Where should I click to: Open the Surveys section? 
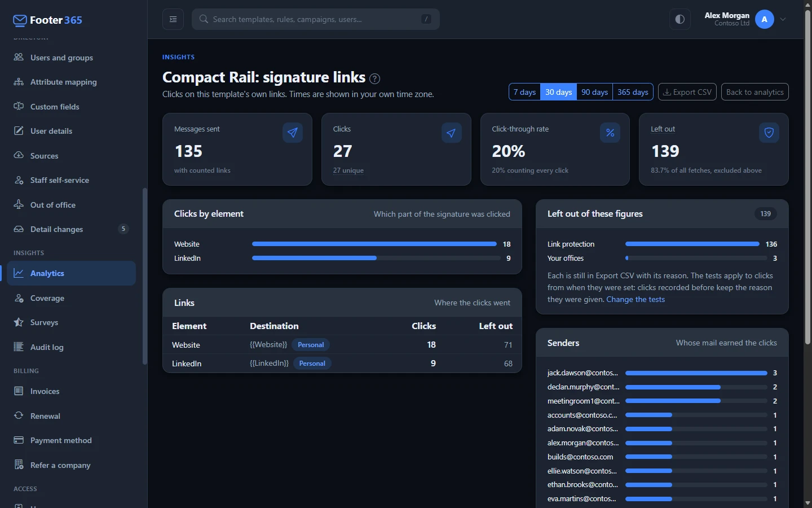(71, 322)
